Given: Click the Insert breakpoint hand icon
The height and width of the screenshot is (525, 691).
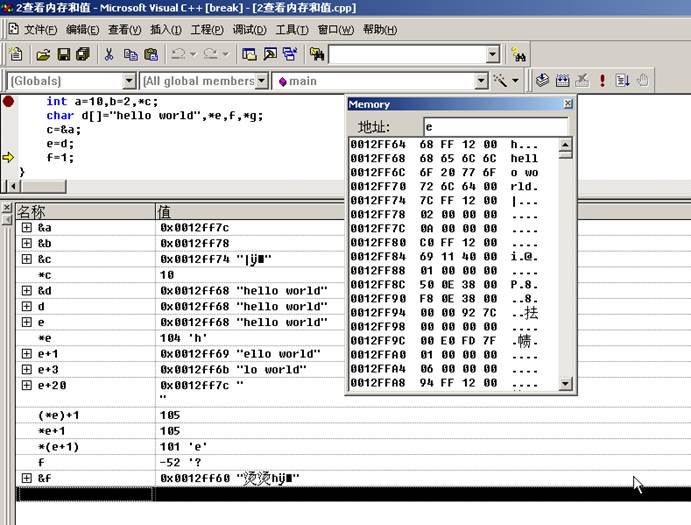Looking at the screenshot, I should pos(643,80).
